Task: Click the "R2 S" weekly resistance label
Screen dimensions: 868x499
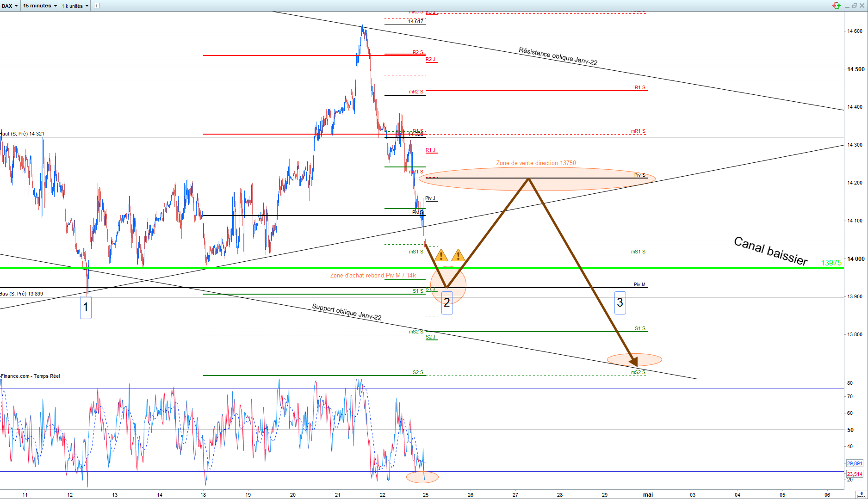Action: [418, 52]
